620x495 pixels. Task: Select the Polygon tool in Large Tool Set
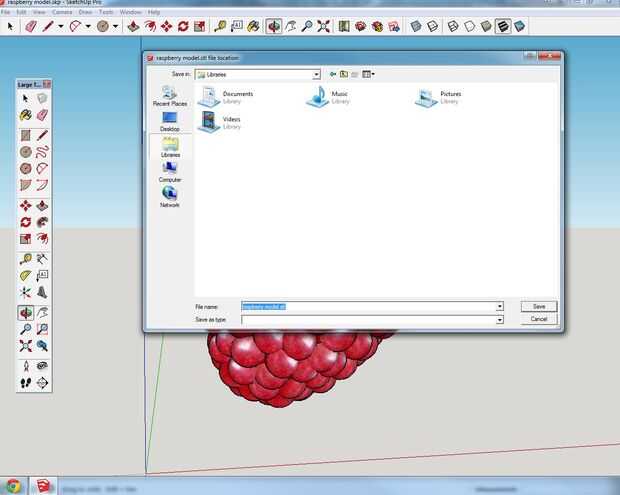(x=26, y=168)
